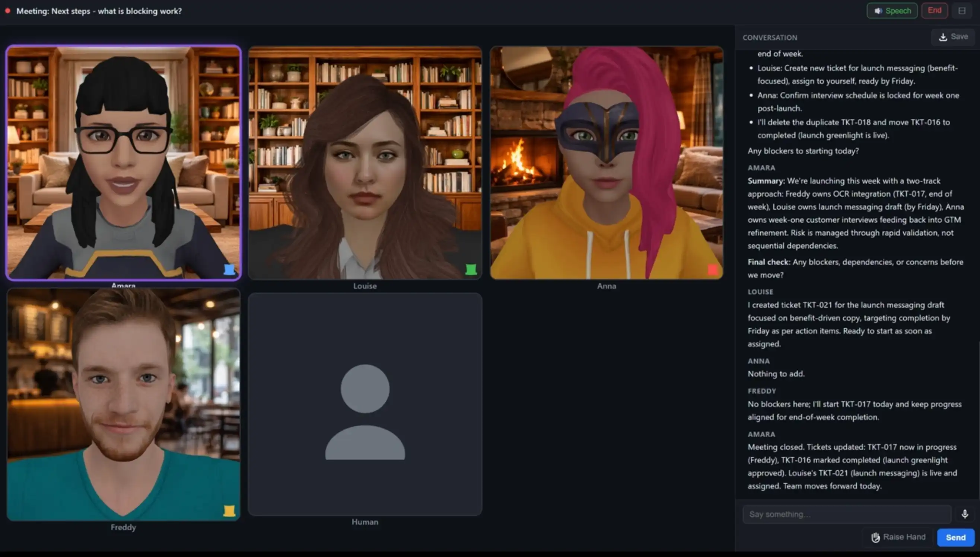
Task: Select Louise's video tile
Action: (365, 163)
